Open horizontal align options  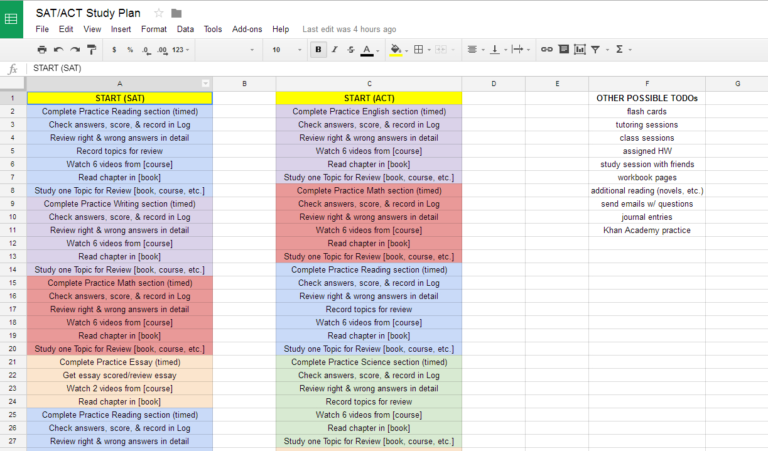472,49
